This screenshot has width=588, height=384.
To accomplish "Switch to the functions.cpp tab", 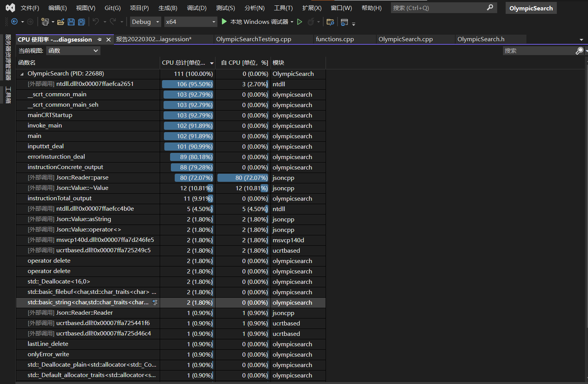I will point(335,39).
